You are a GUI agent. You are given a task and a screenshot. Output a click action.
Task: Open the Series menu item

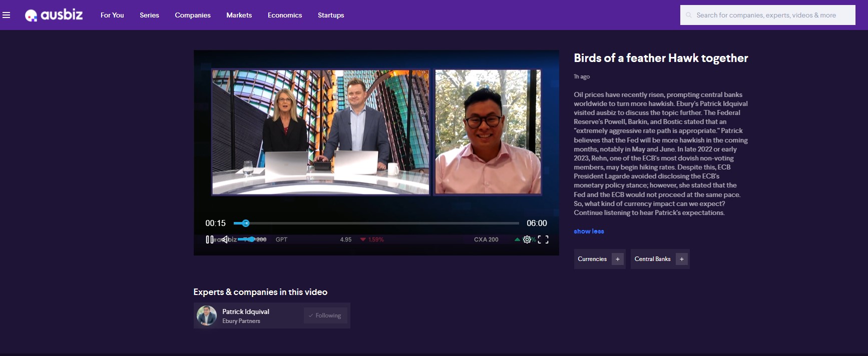point(149,15)
